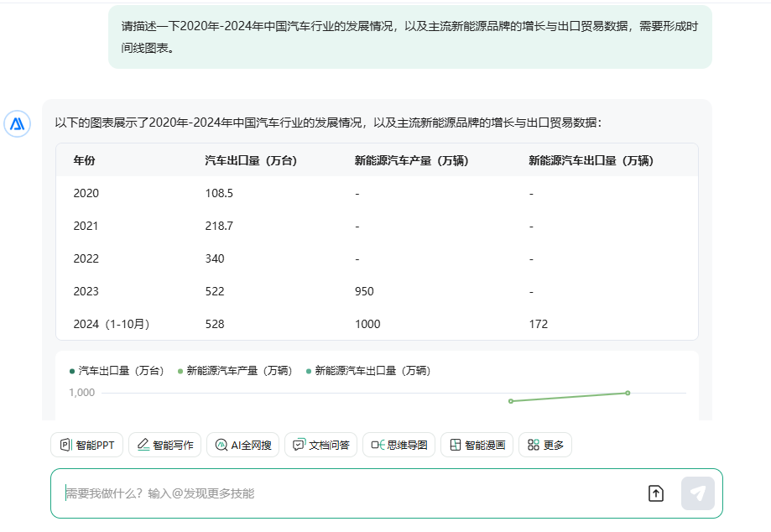The image size is (771, 532).
Task: Select the 2021 year cell
Action: [x=86, y=227]
